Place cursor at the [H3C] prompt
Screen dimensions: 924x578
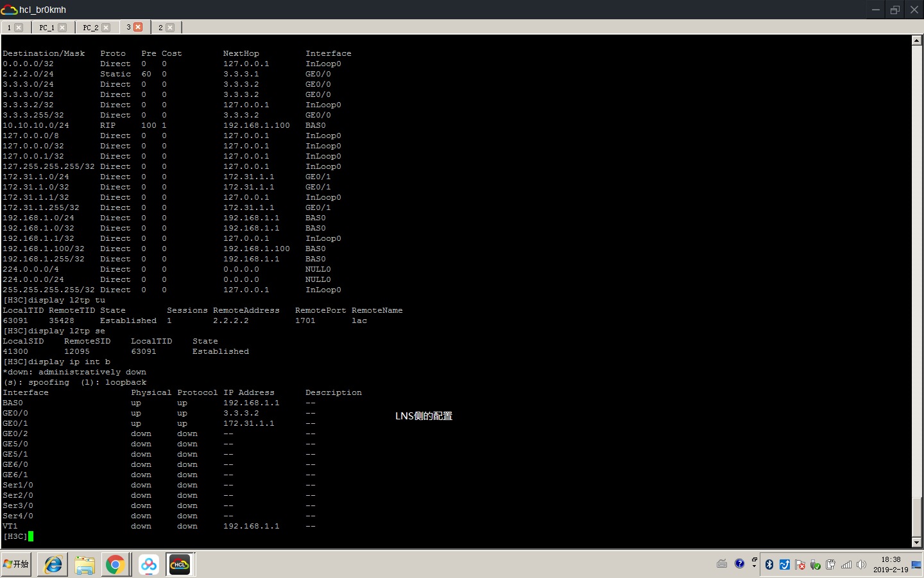(31, 536)
